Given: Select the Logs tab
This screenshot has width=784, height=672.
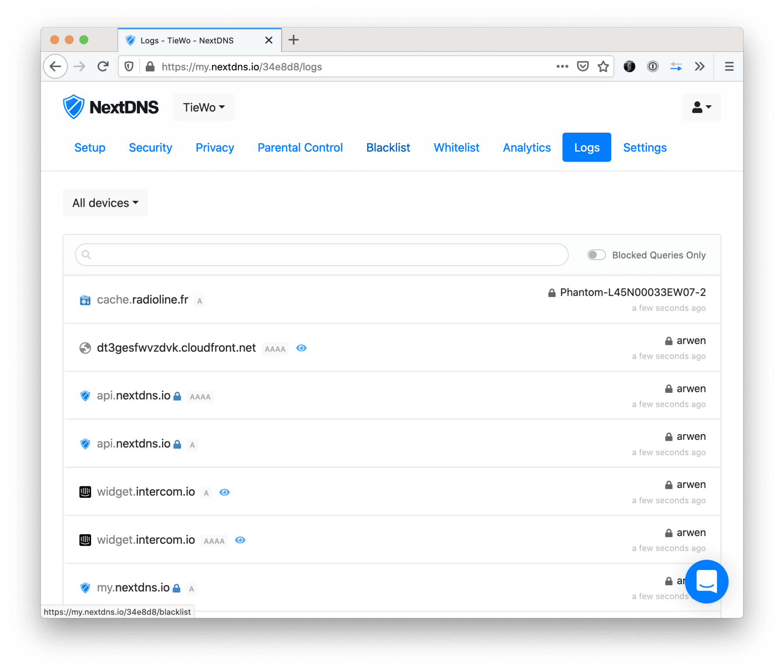Looking at the screenshot, I should pos(587,147).
